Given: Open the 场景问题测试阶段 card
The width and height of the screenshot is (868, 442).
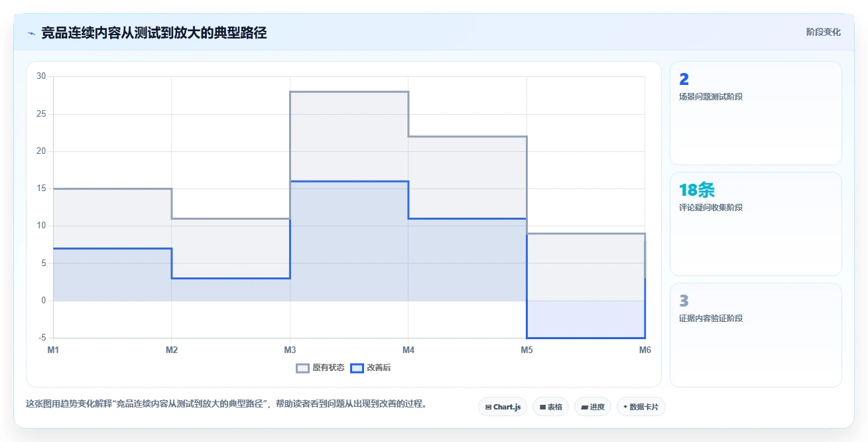Looking at the screenshot, I should point(756,113).
